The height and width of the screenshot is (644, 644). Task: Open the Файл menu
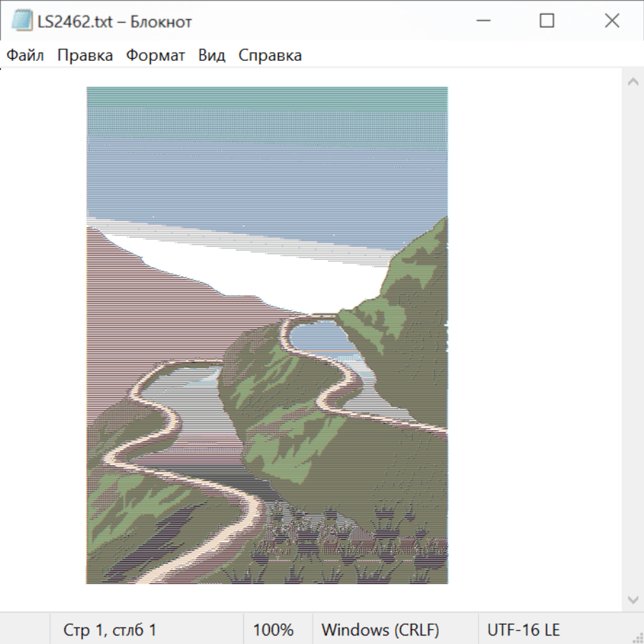point(25,55)
